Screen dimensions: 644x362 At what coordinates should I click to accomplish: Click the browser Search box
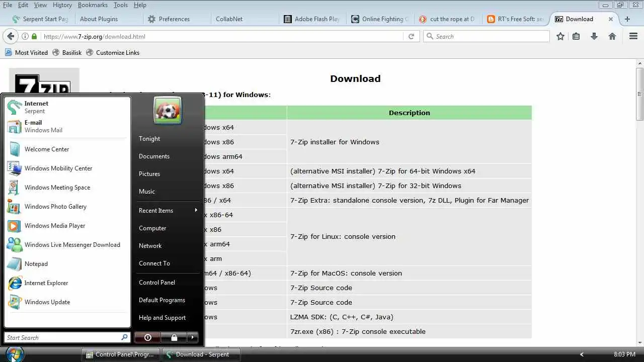487,36
